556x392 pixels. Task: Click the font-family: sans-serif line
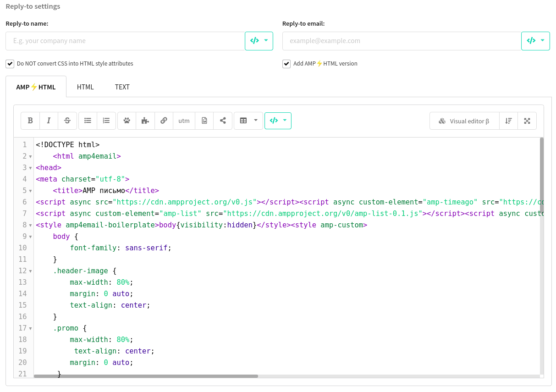tap(121, 248)
